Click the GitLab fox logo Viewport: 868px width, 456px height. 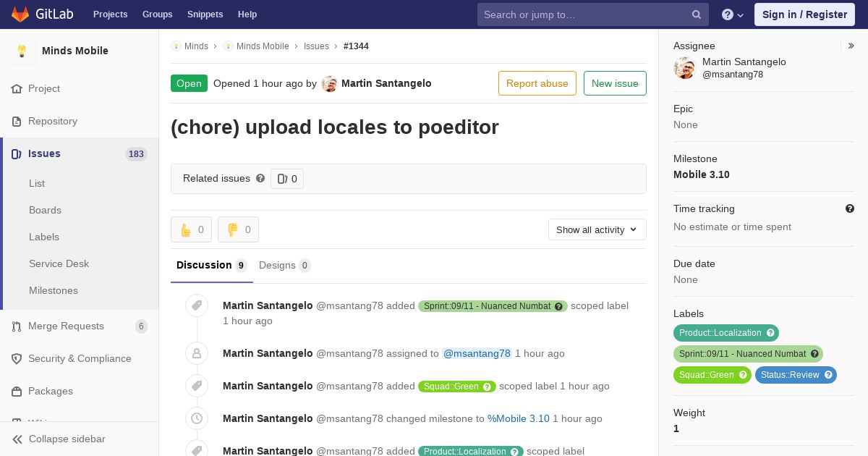20,14
